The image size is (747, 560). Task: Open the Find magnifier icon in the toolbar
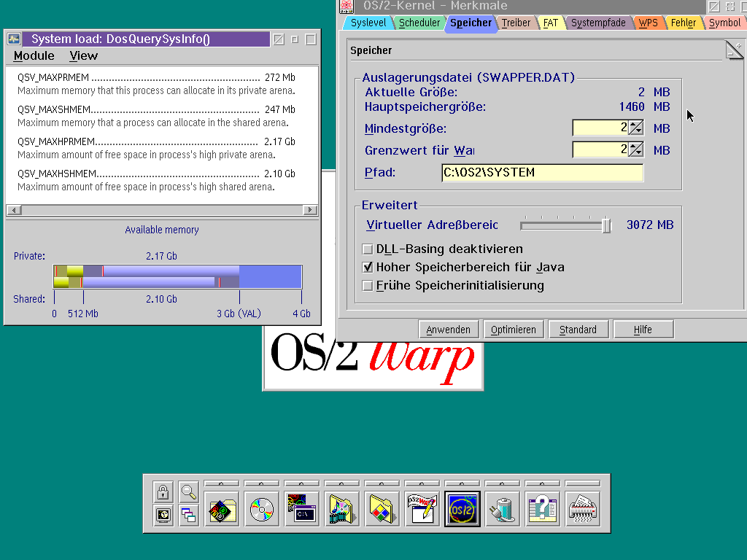[189, 492]
